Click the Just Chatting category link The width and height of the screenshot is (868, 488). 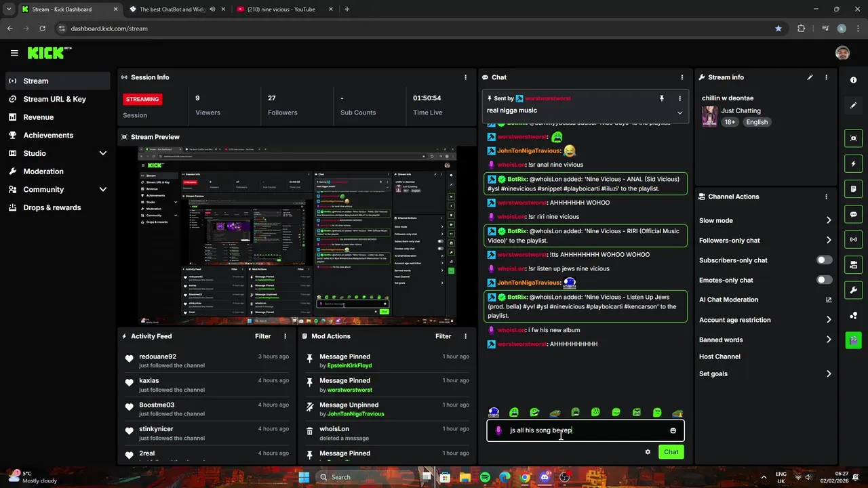(741, 110)
